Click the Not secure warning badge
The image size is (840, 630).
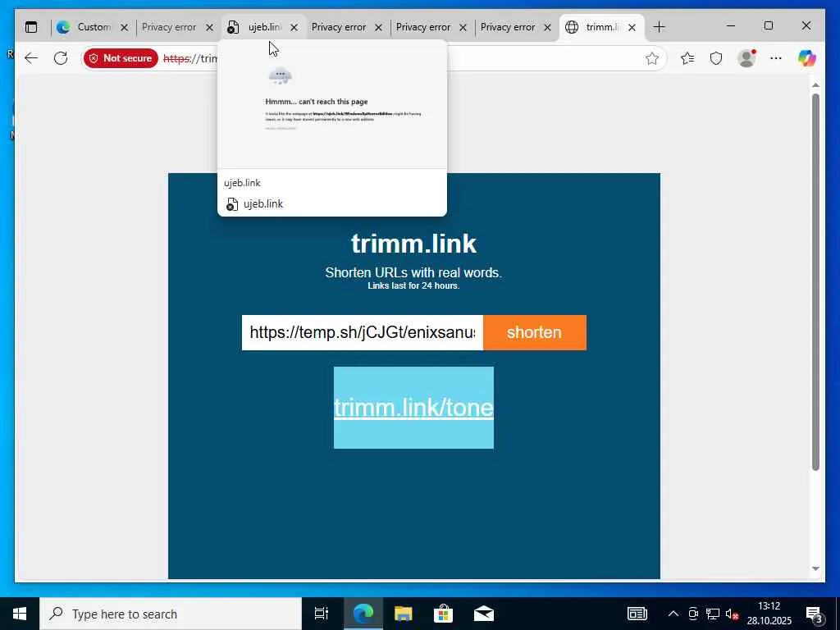tap(121, 58)
